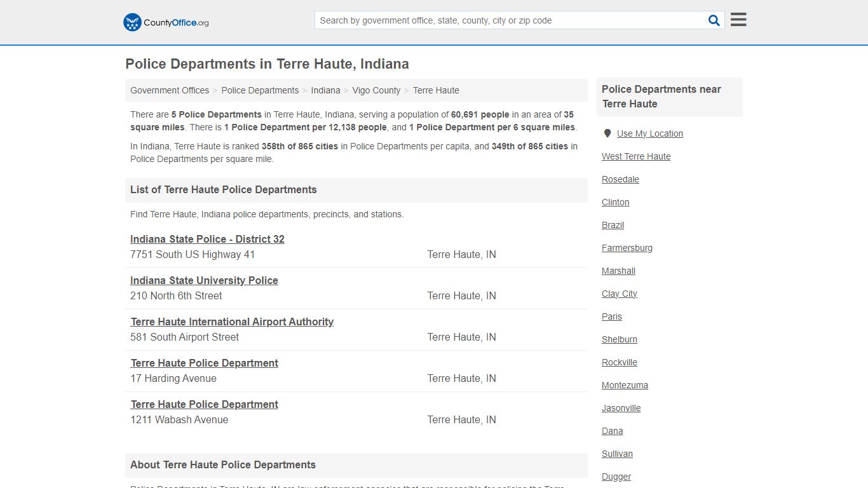Open Police Departments breadcrumb
Viewport: 868px width, 488px height.
[x=260, y=90]
